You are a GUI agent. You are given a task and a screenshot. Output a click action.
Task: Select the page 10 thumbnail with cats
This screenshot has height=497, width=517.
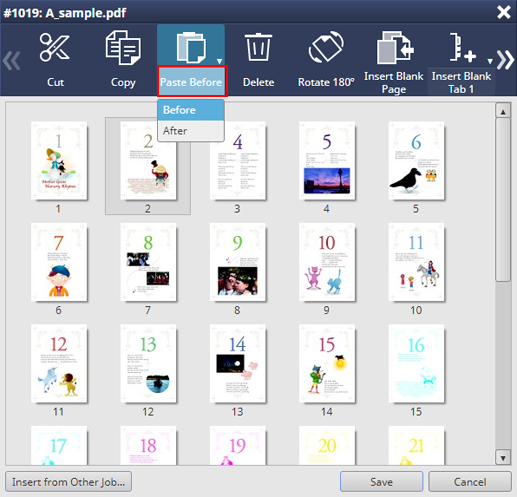[x=327, y=262]
